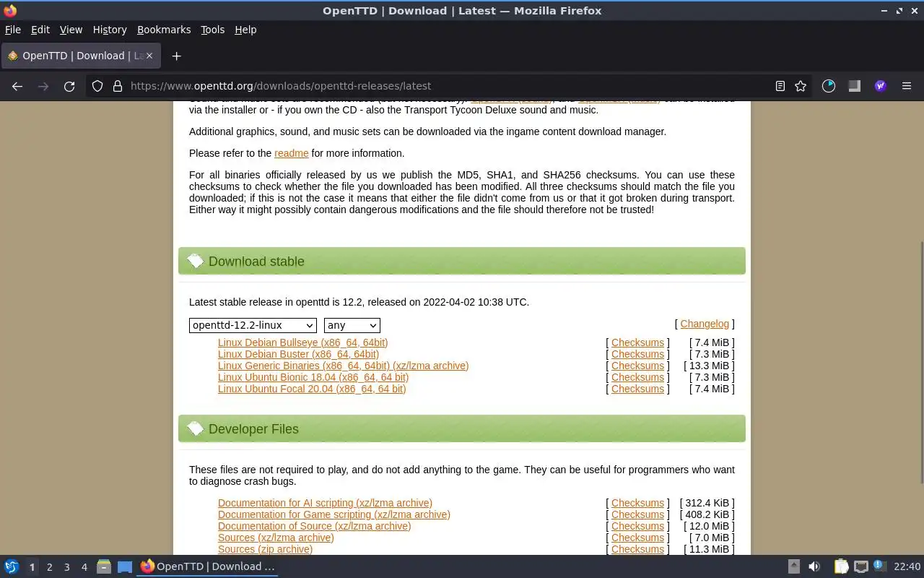The width and height of the screenshot is (924, 578).
Task: Open the network monitor tray icon
Action: click(860, 566)
